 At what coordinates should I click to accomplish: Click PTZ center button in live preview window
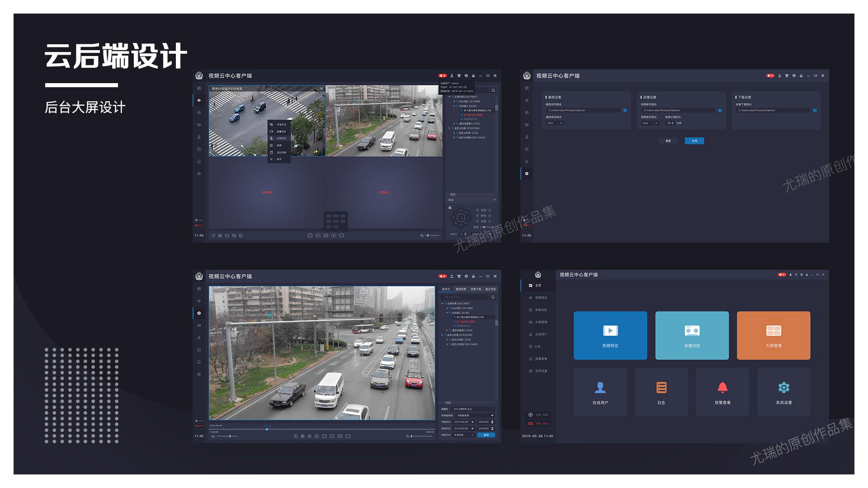pyautogui.click(x=461, y=218)
